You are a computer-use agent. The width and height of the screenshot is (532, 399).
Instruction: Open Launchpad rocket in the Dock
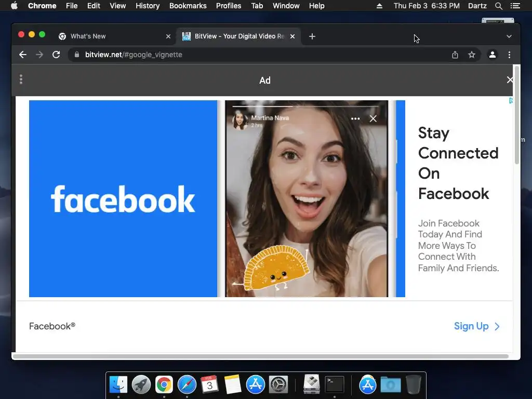pyautogui.click(x=141, y=385)
